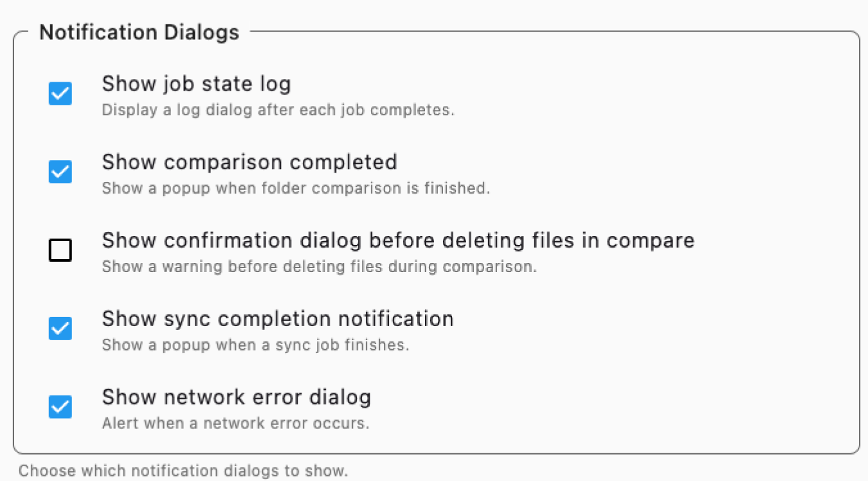Screen dimensions: 868x481
Task: Uncheck Show sync completion notification
Action: pos(60,329)
